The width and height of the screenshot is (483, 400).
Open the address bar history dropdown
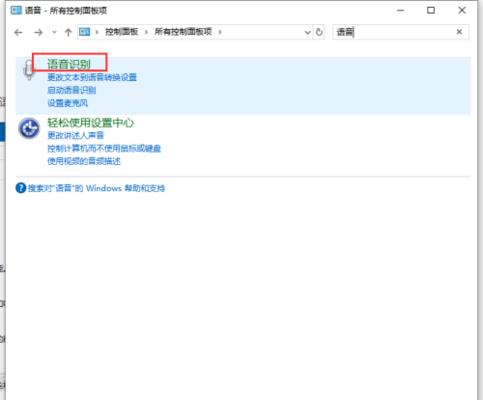coord(307,32)
